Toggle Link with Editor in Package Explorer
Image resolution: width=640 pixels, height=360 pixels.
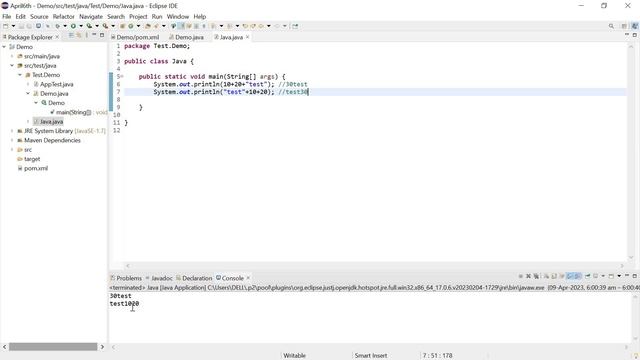[79, 36]
